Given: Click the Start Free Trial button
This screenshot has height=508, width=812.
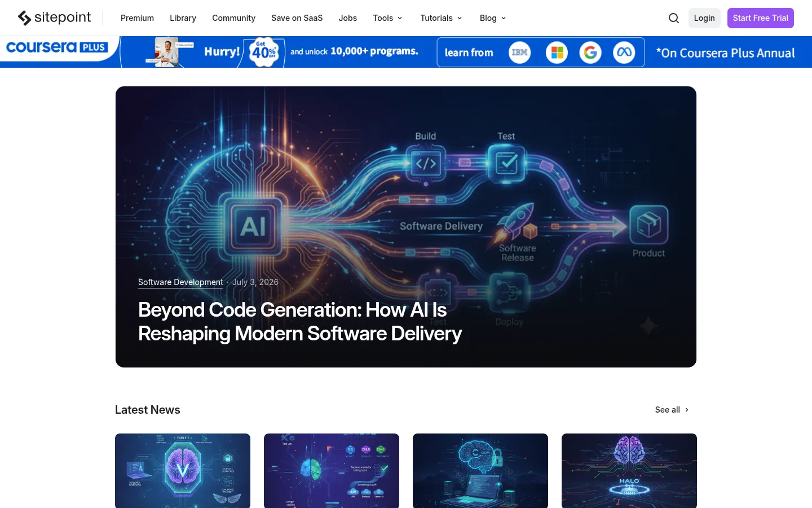Looking at the screenshot, I should click(x=760, y=18).
